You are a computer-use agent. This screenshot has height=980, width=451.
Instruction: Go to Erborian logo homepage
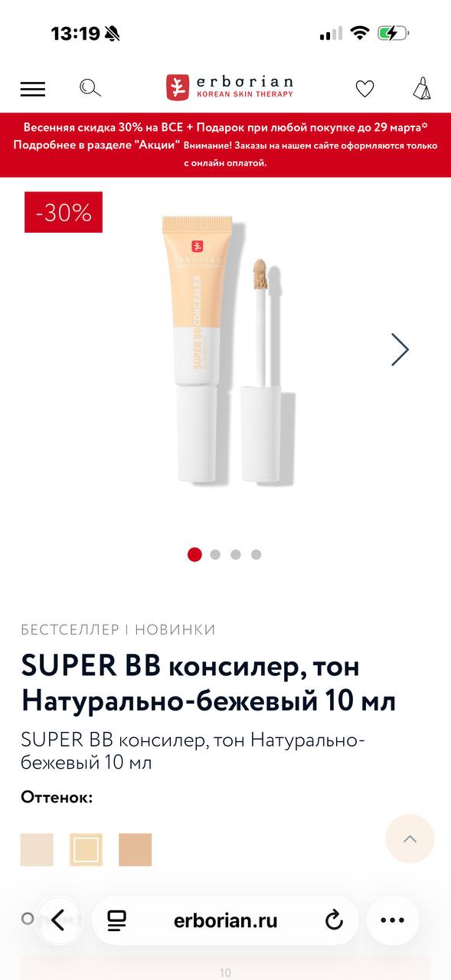click(230, 87)
